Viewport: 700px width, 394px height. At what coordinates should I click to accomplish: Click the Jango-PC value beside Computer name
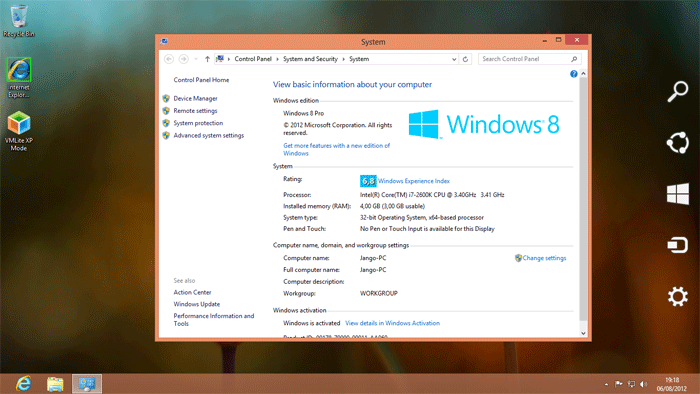tap(373, 258)
